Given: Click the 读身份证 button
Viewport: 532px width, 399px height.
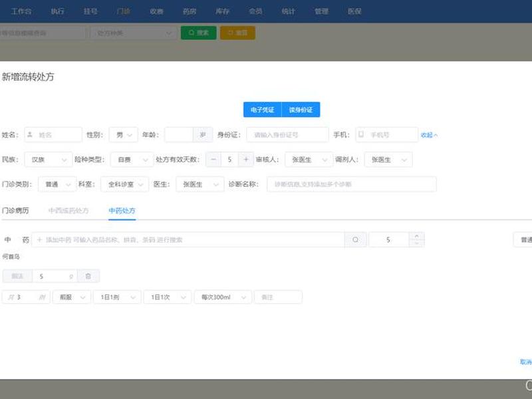Looking at the screenshot, I should (301, 110).
